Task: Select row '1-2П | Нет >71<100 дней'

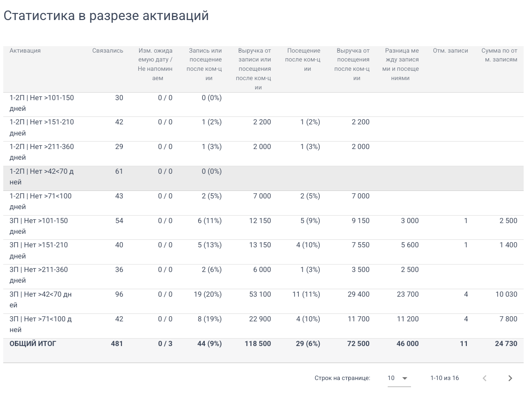Action: coord(263,203)
